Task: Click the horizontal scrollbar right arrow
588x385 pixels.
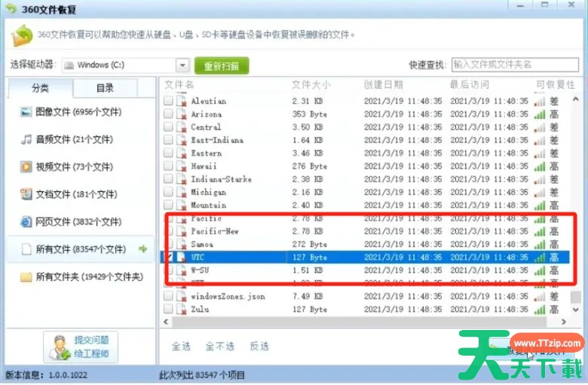Action: pos(564,321)
